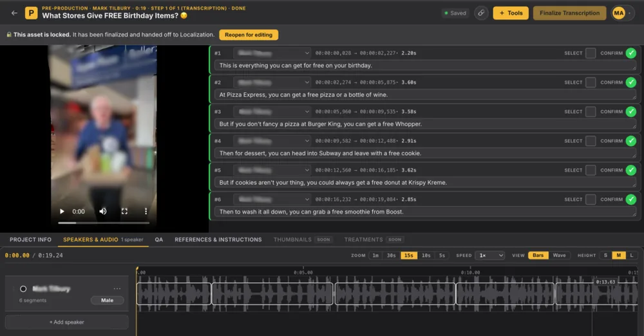Open speaker dropdown for segment #2
Image resolution: width=644 pixels, height=336 pixels.
click(272, 82)
